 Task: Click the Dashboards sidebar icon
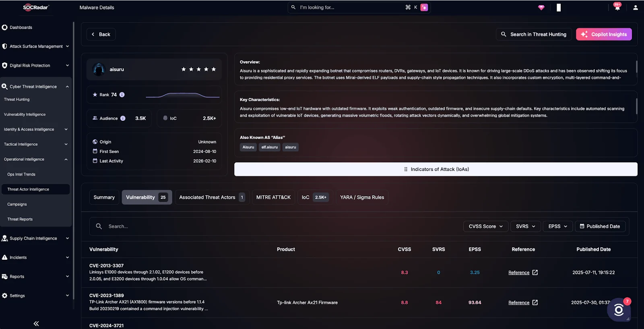[x=5, y=27]
